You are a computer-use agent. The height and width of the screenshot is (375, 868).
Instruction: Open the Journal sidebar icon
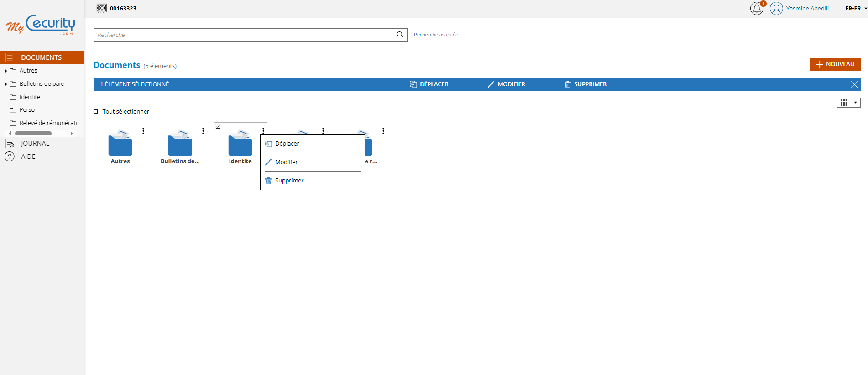[x=10, y=144]
